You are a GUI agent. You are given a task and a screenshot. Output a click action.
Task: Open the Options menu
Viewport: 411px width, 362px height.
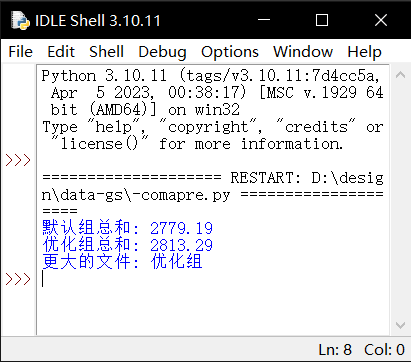(x=230, y=52)
